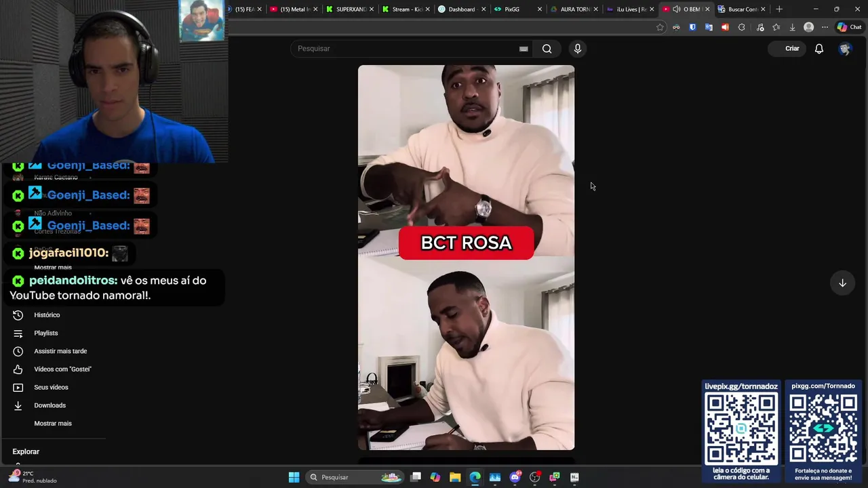Click the taskbar Pesquisar search box
Image resolution: width=868 pixels, height=488 pixels.
355,477
